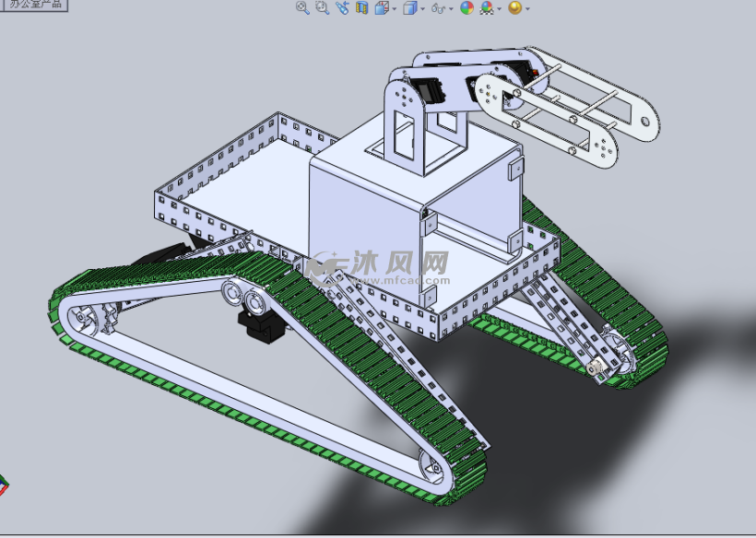756x538 pixels.
Task: Activate the Zoom to Area tool
Action: click(x=323, y=9)
